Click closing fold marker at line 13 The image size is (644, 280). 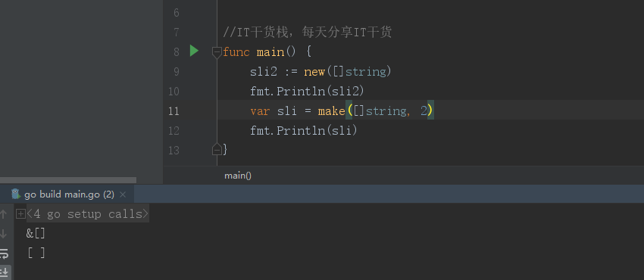217,150
